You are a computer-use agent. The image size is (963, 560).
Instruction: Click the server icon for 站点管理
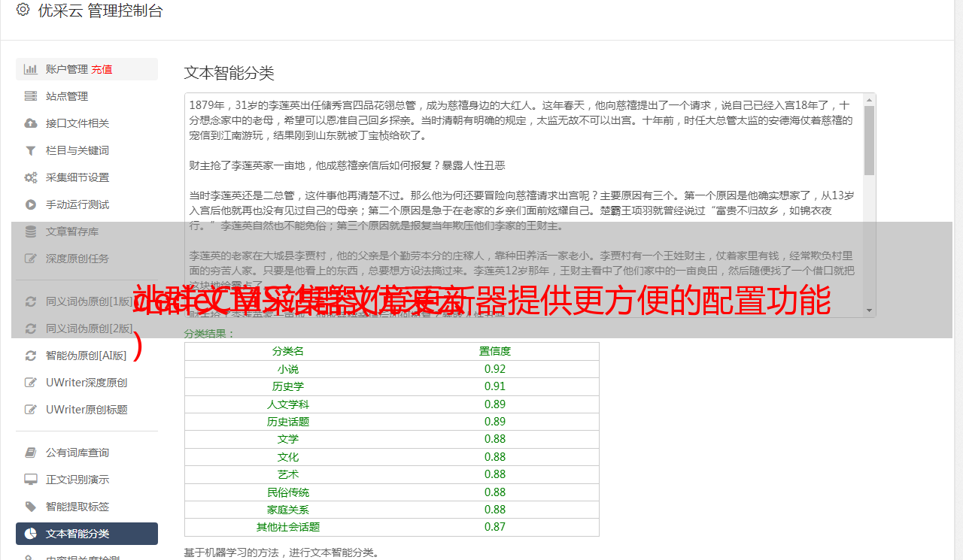click(31, 96)
